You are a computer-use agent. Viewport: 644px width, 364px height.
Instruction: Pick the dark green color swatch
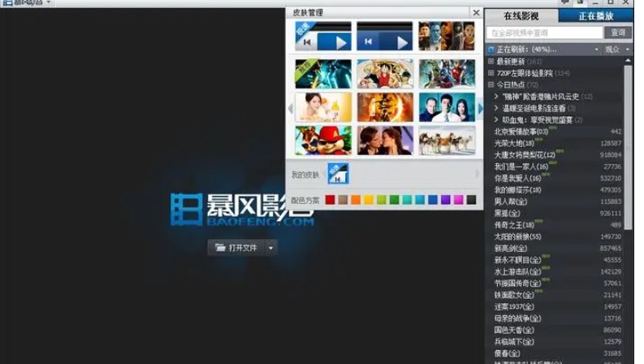[395, 200]
